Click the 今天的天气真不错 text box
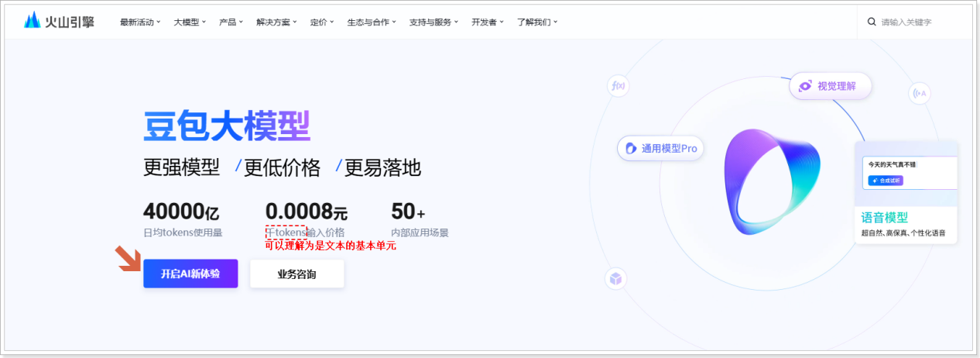Image resolution: width=980 pixels, height=358 pixels. pyautogui.click(x=910, y=173)
